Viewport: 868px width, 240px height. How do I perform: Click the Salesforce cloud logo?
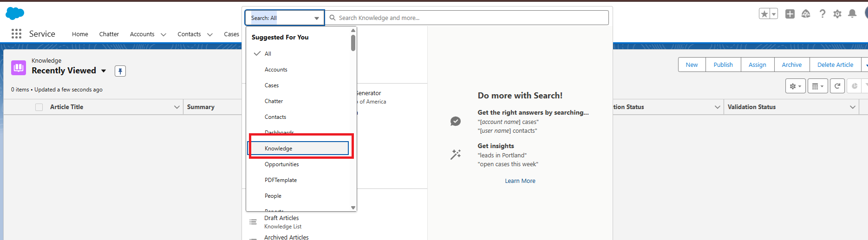point(15,13)
